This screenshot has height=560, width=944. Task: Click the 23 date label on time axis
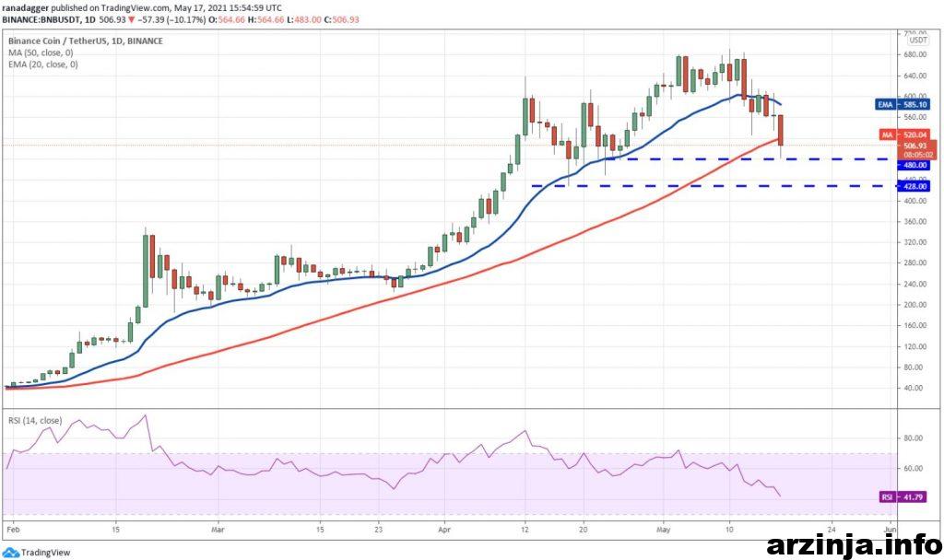click(378, 530)
